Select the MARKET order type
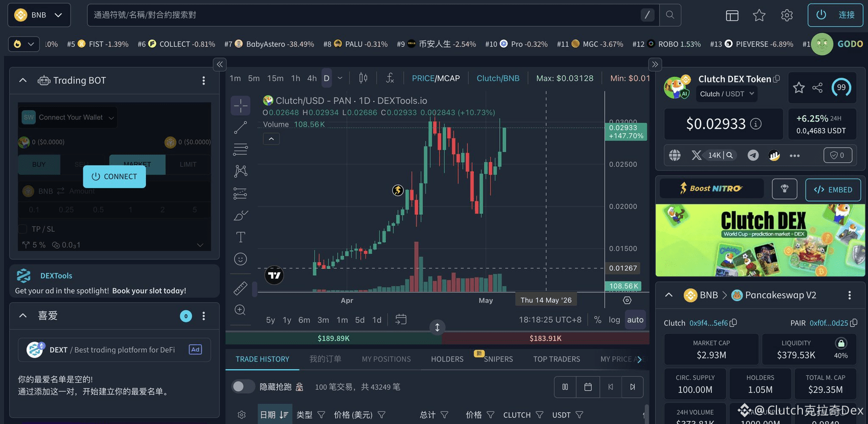Viewport: 868px width, 424px height. coord(137,164)
